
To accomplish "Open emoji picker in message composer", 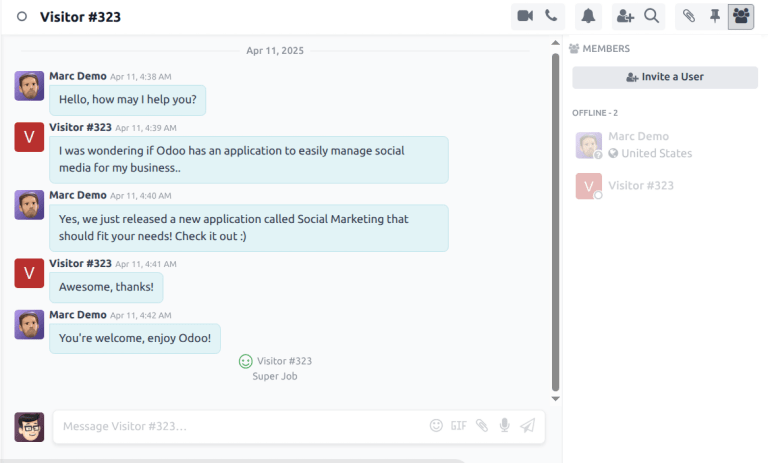I will click(436, 425).
